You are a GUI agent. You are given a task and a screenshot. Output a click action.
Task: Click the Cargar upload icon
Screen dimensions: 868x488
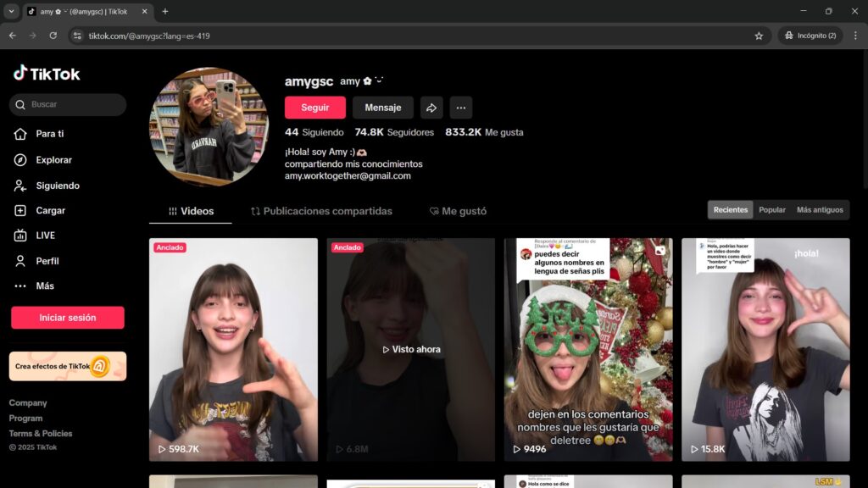click(x=20, y=211)
